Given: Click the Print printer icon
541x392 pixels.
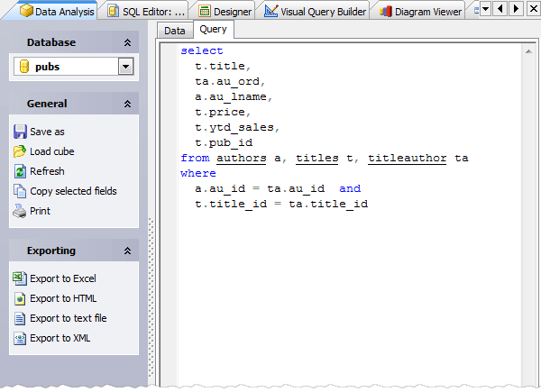Looking at the screenshot, I should click(x=20, y=211).
